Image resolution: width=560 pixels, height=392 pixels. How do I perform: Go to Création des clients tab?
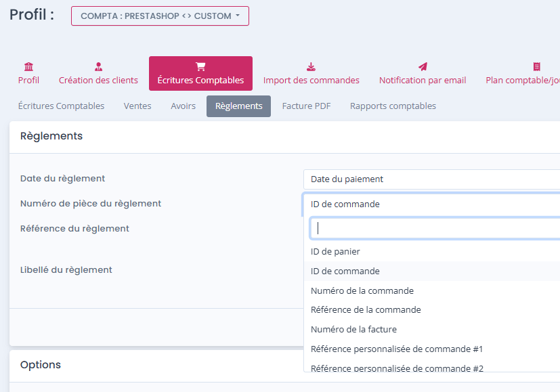click(98, 74)
